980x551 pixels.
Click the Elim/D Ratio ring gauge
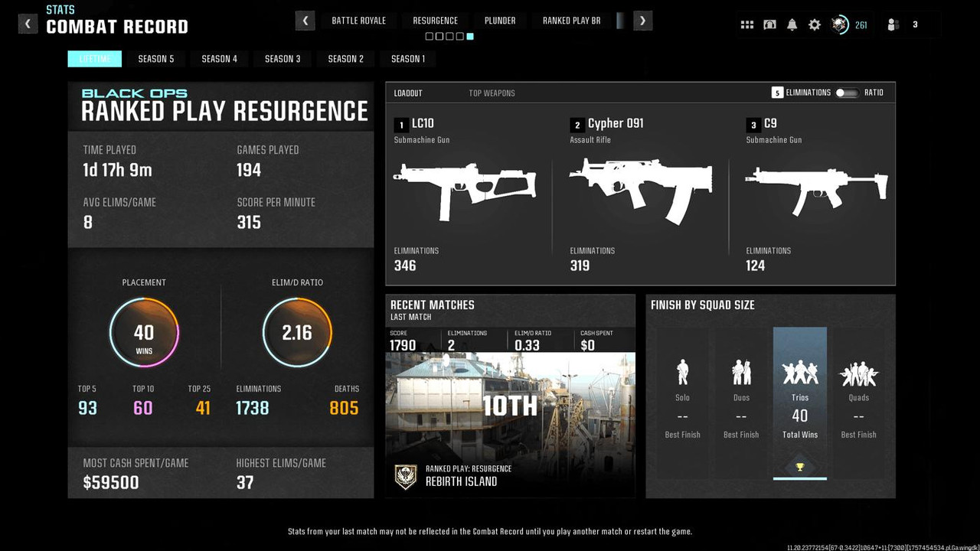click(297, 333)
